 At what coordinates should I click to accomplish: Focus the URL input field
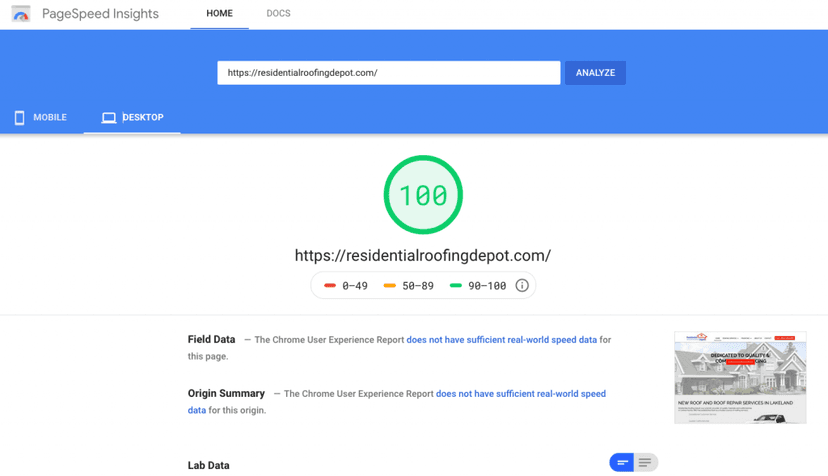coord(388,73)
